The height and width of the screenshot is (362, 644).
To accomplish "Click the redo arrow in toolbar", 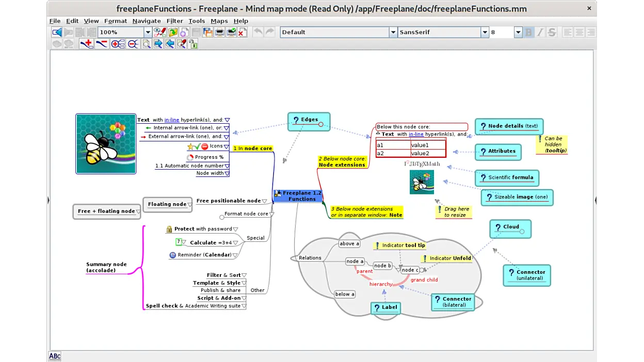I will tap(269, 32).
